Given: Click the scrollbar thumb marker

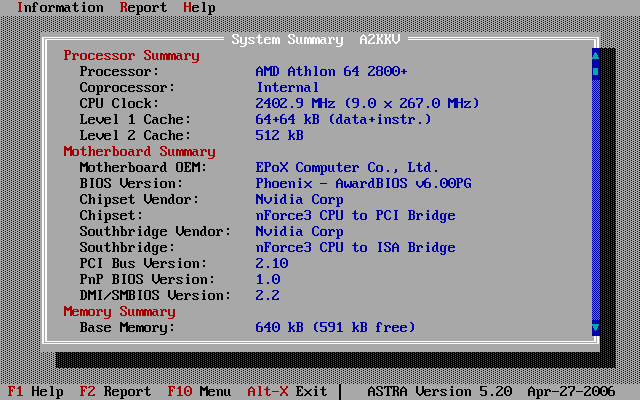Looking at the screenshot, I should 596,72.
